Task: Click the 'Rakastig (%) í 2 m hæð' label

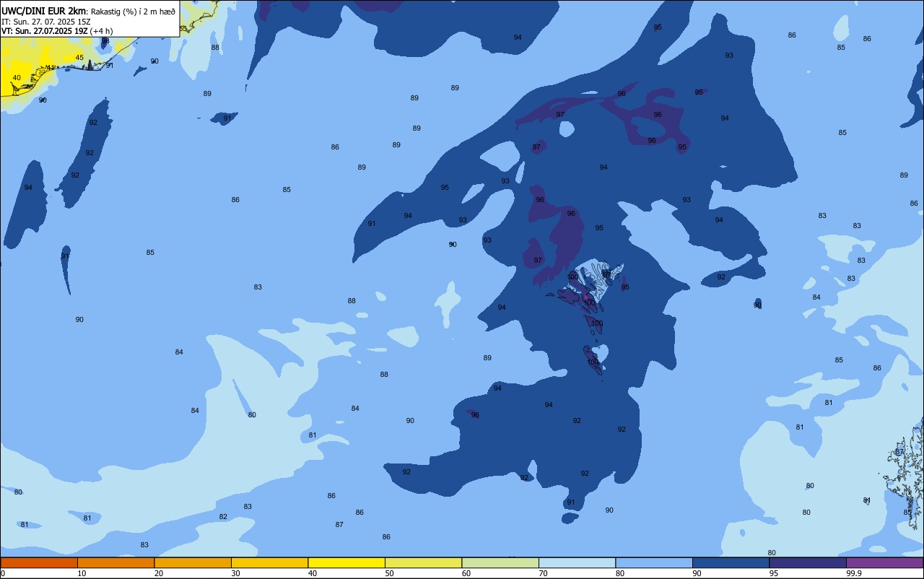Action: [x=133, y=12]
